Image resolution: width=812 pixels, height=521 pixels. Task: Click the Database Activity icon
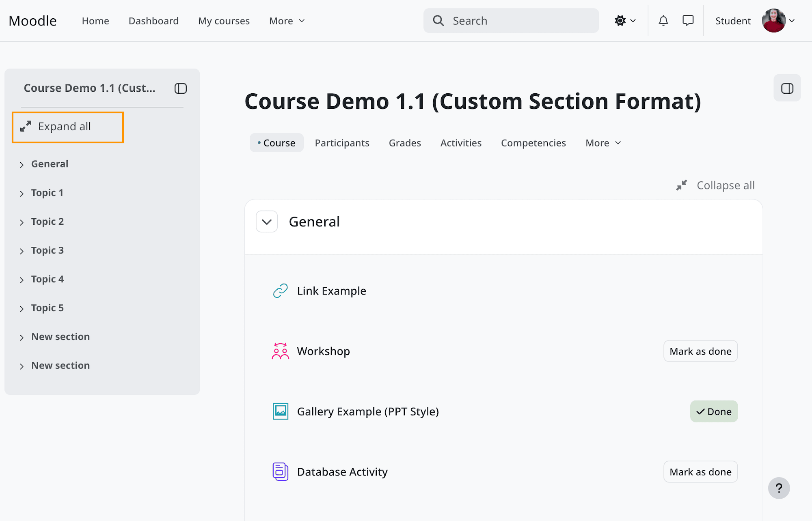point(281,472)
